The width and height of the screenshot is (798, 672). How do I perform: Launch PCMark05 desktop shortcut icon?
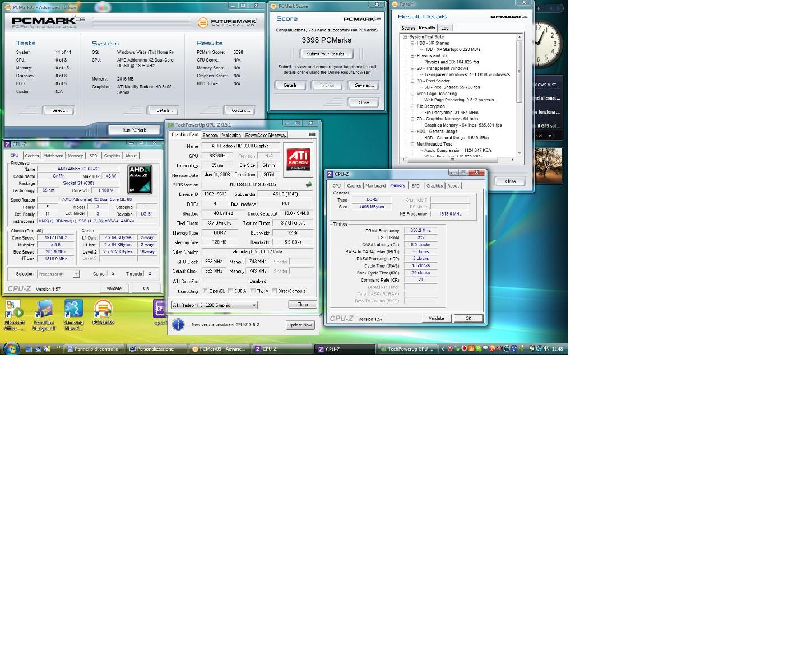point(103,312)
